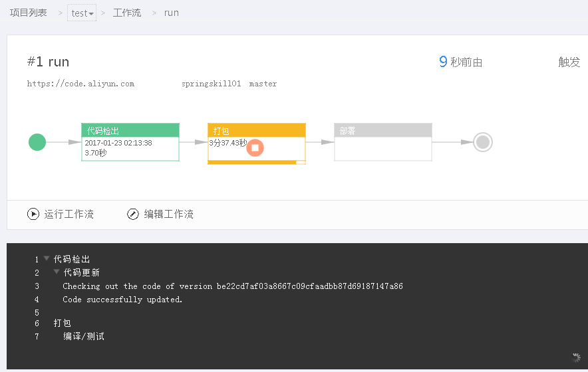Viewport: 588px width, 372px height.
Task: Select the 代码检出 stage box
Action: [130, 142]
